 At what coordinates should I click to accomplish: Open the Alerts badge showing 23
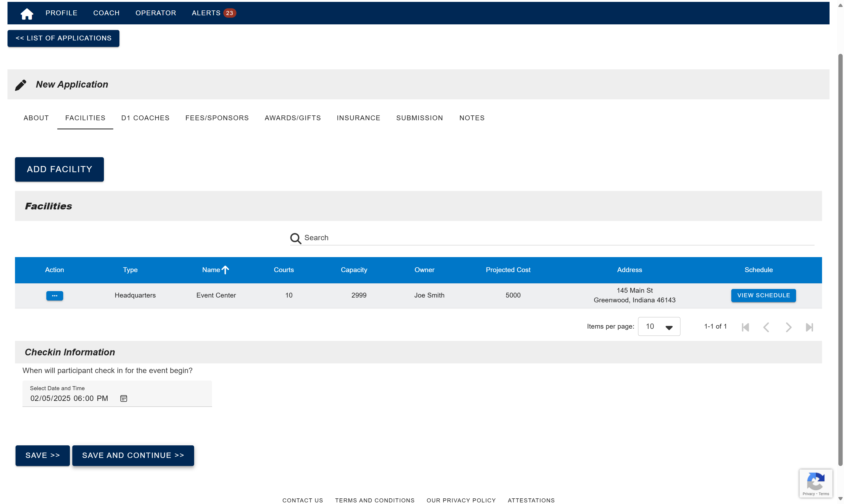[x=229, y=13]
